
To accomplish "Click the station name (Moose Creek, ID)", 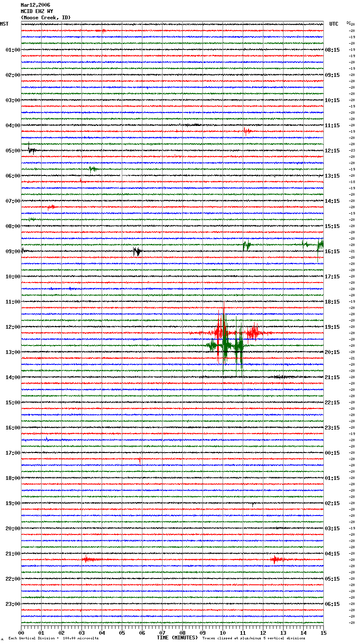I will [x=46, y=18].
